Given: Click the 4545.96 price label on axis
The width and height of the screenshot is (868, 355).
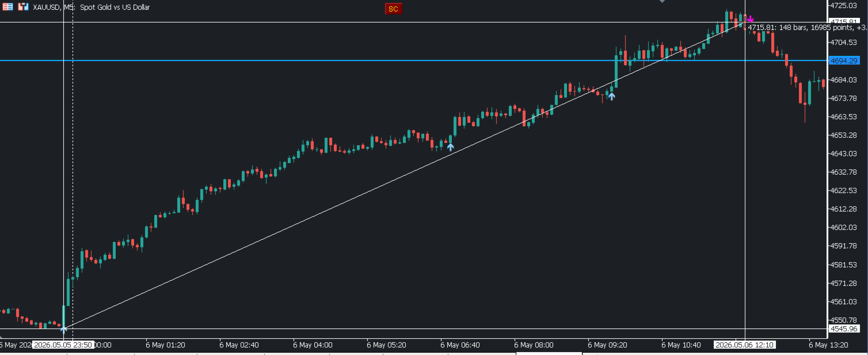Looking at the screenshot, I should click(x=844, y=328).
